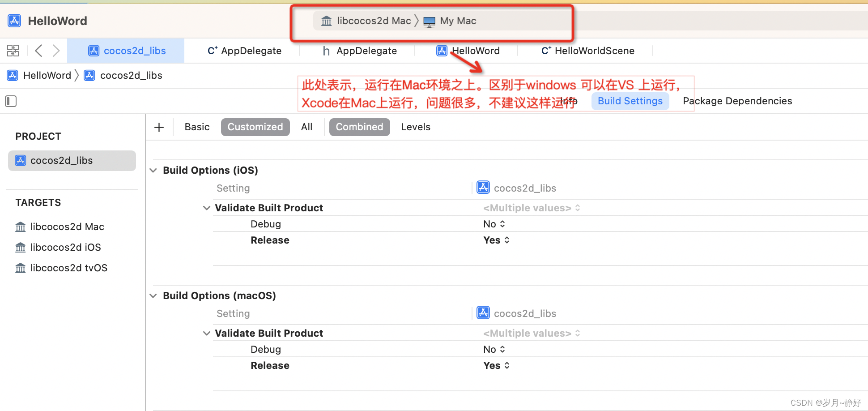The image size is (868, 411).
Task: Collapse Validate Built Product under iOS options
Action: (207, 208)
